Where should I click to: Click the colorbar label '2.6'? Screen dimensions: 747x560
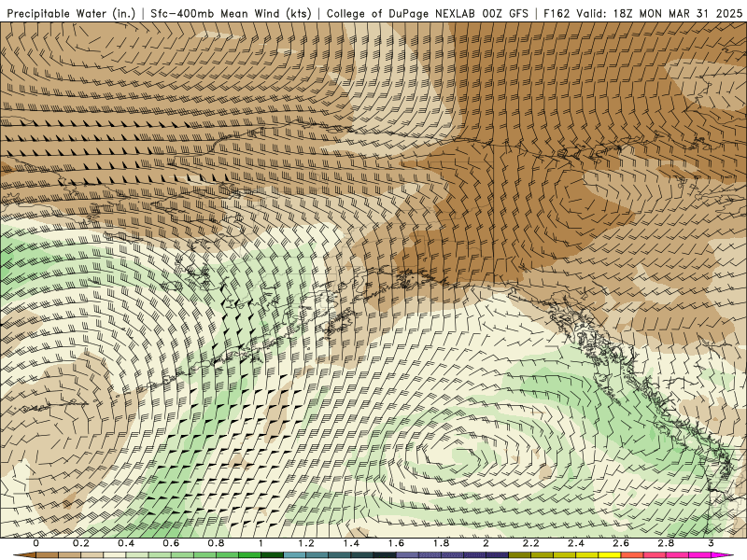(621, 543)
